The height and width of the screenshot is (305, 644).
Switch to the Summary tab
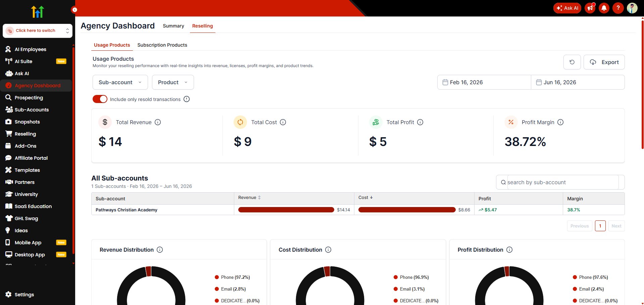(x=174, y=26)
